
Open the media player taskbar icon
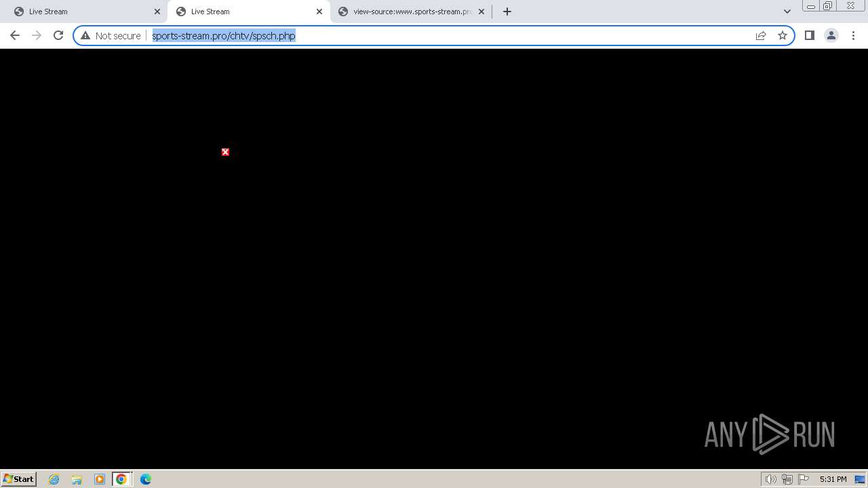click(100, 479)
